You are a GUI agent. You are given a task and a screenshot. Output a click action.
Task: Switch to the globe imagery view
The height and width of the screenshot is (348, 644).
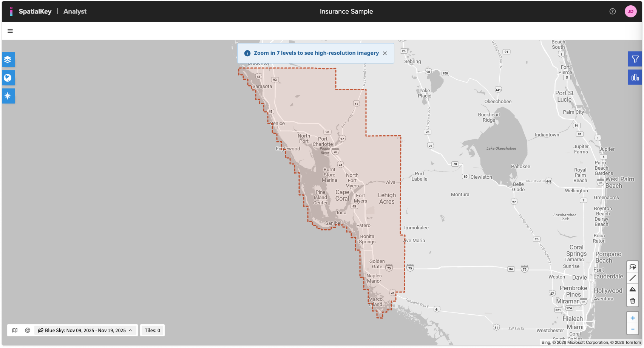[28, 330]
